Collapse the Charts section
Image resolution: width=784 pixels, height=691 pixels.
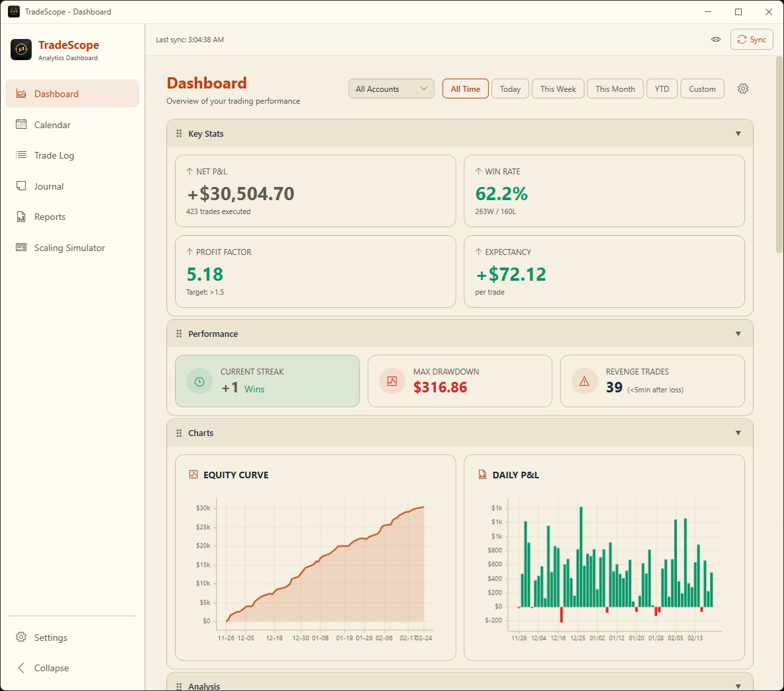[738, 433]
